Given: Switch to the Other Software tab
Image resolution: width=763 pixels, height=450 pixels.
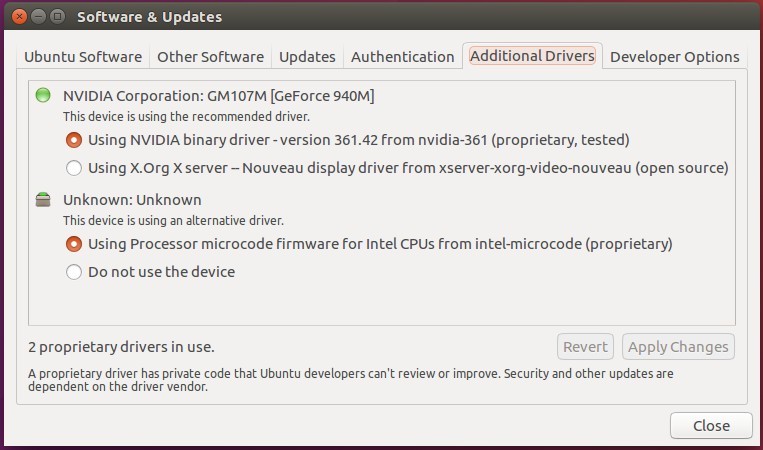Looking at the screenshot, I should pos(210,57).
